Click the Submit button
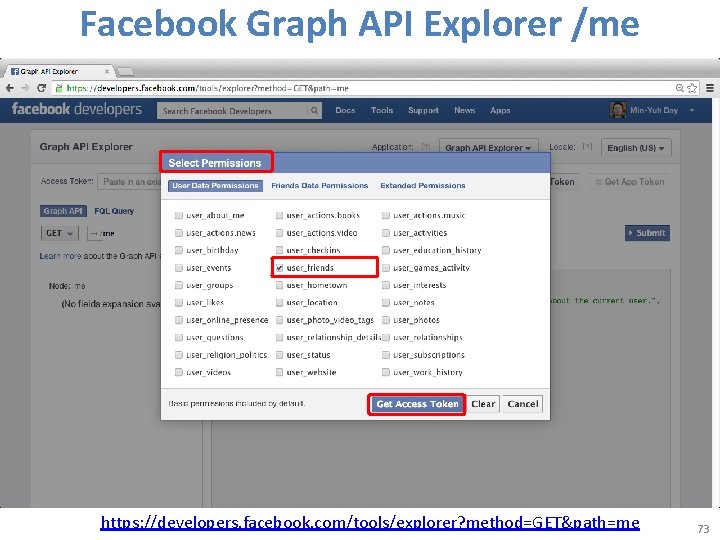This screenshot has width=720, height=540. tap(647, 233)
